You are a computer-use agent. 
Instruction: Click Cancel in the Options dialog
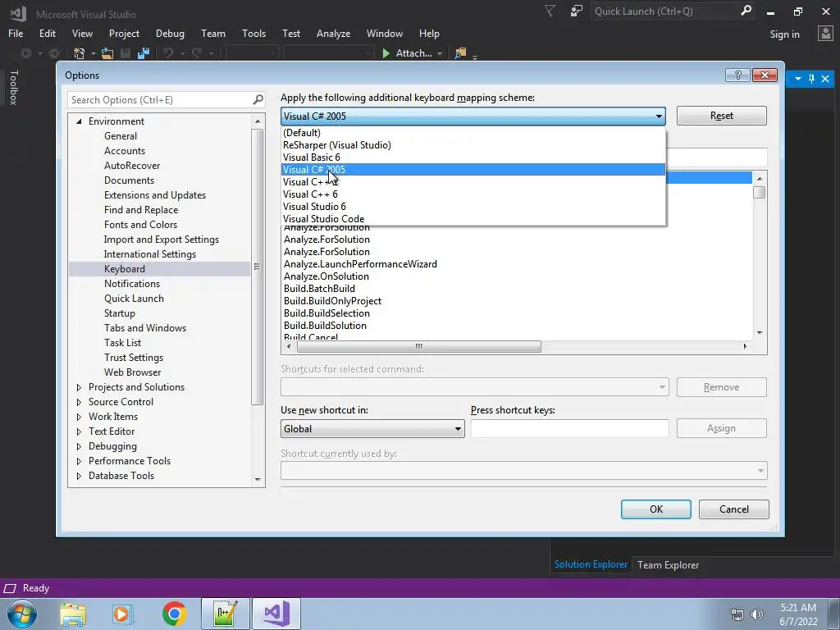(734, 509)
